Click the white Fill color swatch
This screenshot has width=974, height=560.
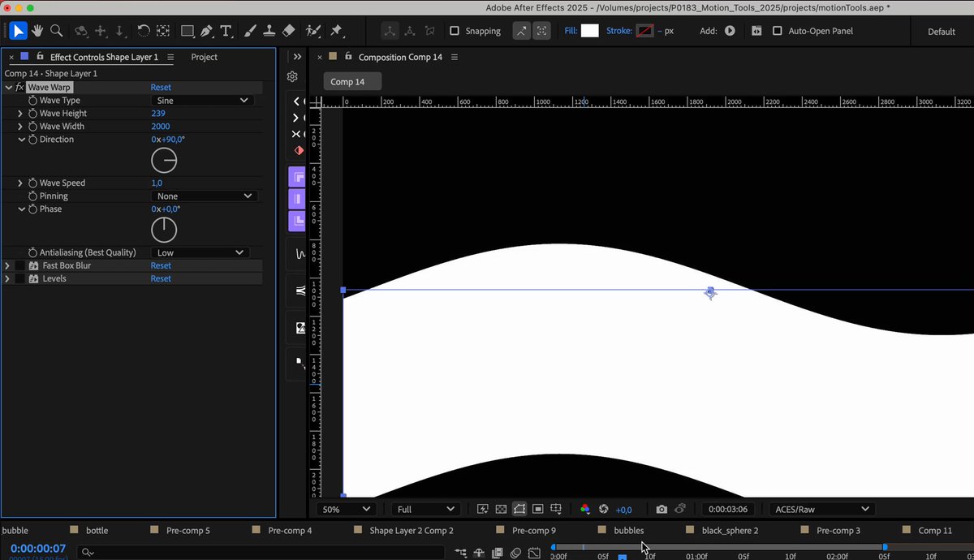point(590,31)
